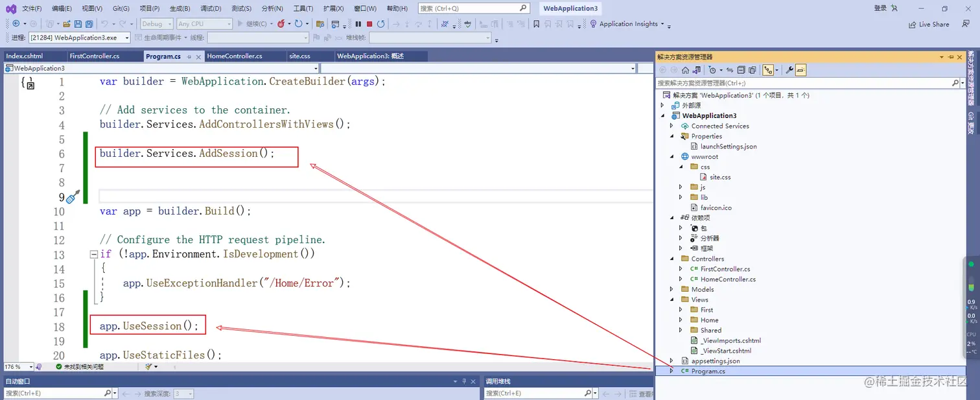Open the vertical Git 更改 side tab

(972, 123)
